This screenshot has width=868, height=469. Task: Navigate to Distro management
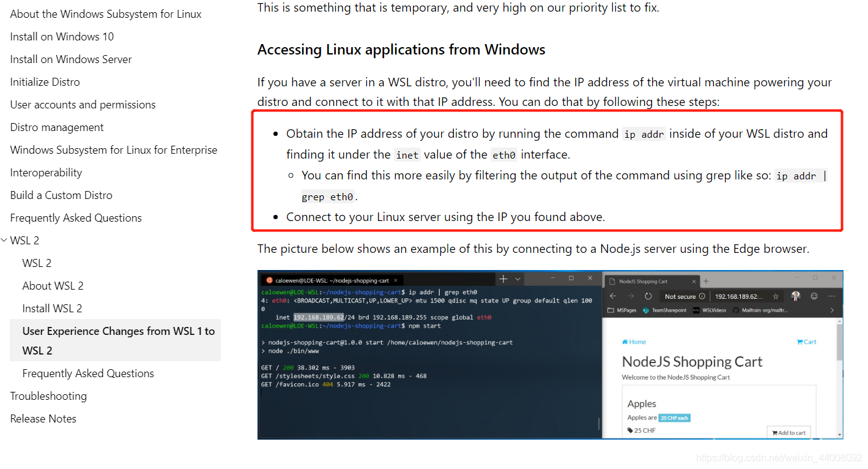(x=57, y=127)
